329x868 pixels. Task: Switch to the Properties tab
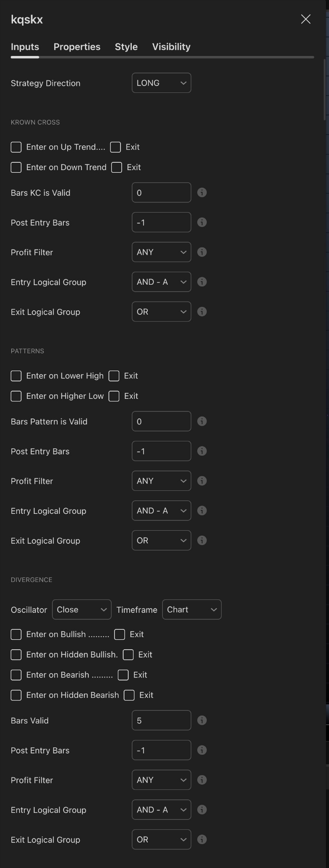77,47
